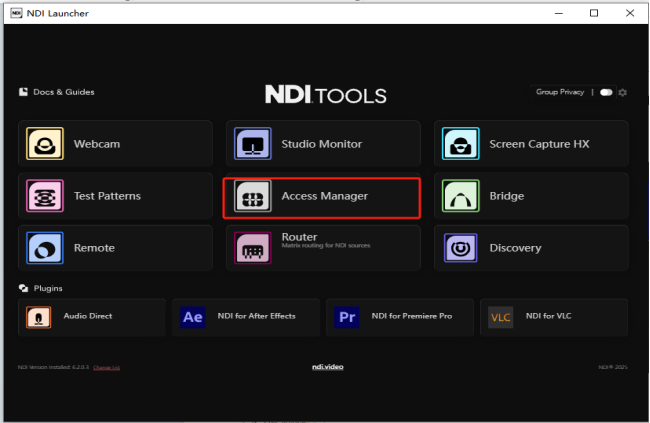Visit the ndi.video website link
650x423 pixels.
pos(327,367)
